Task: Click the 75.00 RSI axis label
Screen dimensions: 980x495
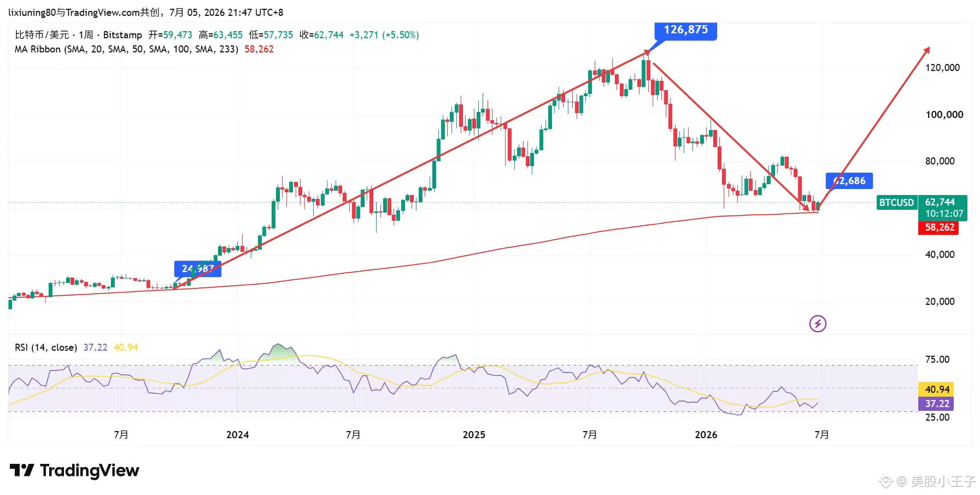Action: pos(937,360)
